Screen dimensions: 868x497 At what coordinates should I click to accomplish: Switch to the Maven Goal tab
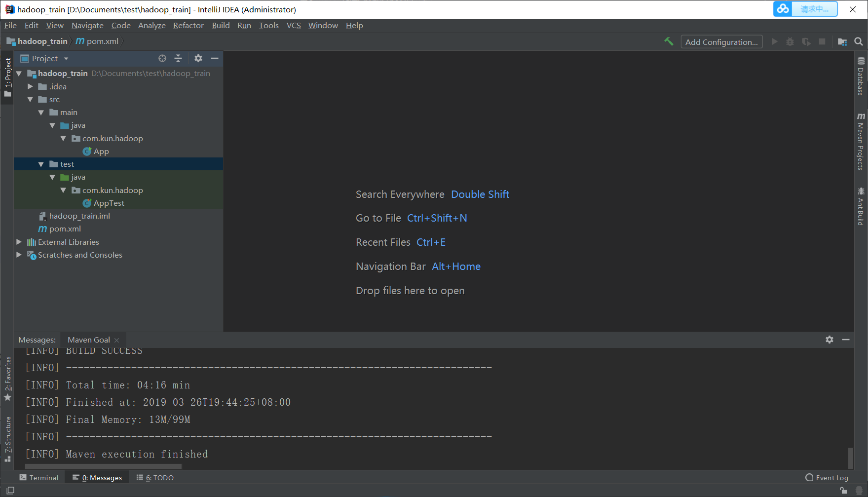click(x=89, y=340)
